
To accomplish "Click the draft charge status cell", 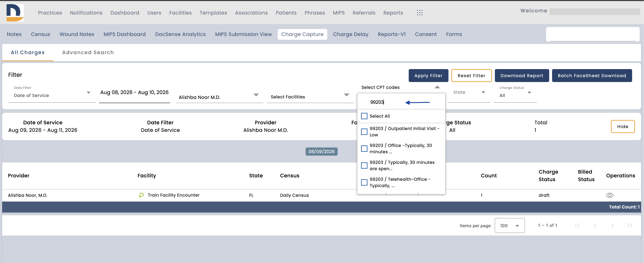I will [x=544, y=195].
